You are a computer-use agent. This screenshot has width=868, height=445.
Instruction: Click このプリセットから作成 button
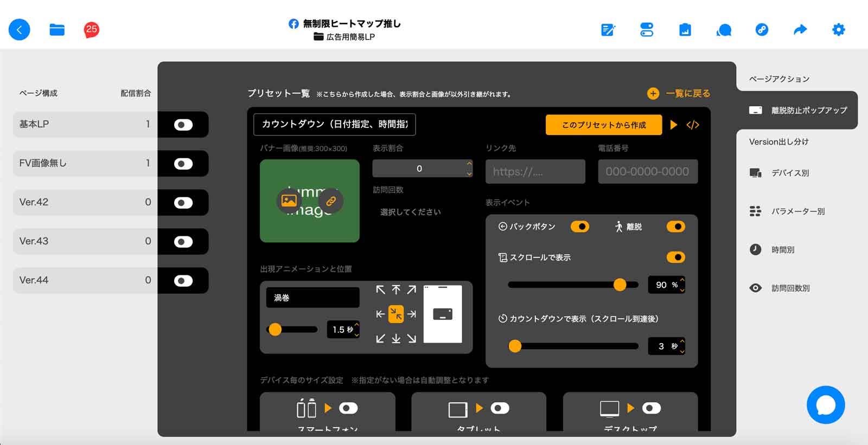(x=604, y=125)
